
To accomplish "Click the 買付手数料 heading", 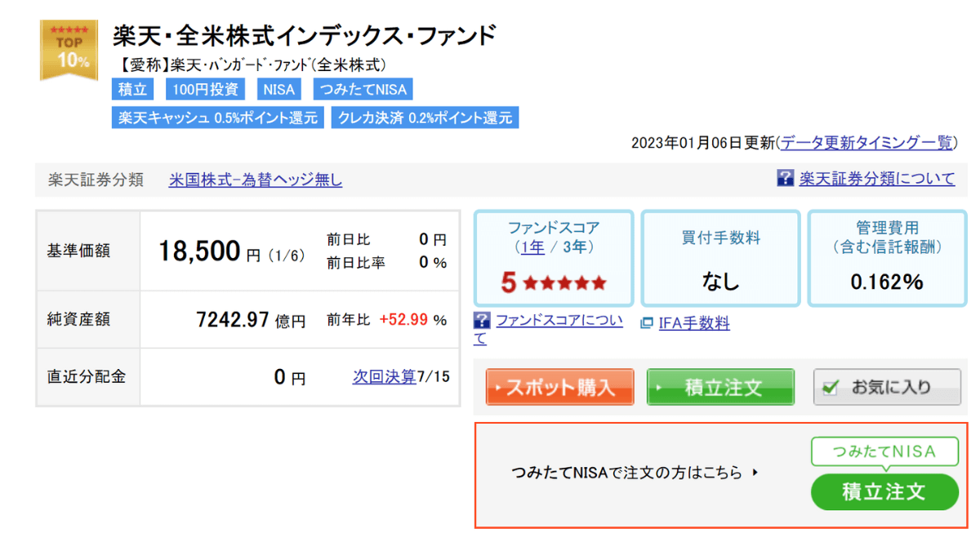I will pos(721,238).
